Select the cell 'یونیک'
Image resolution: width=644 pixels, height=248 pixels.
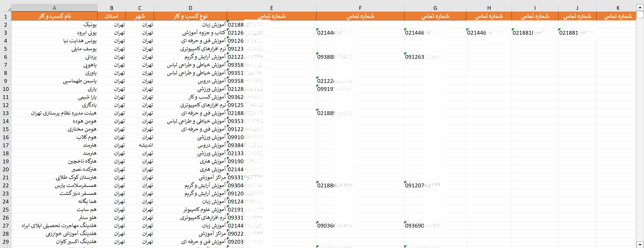54,24
